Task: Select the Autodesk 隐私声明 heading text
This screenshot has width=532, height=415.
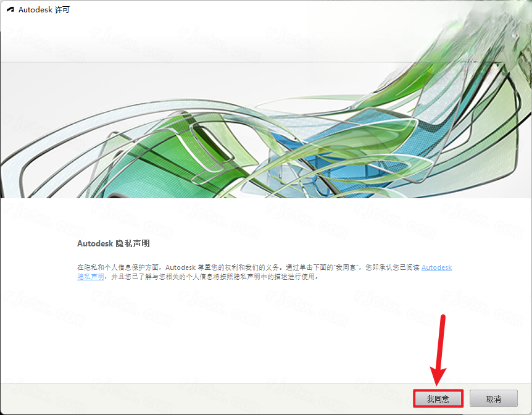Action: coord(114,243)
